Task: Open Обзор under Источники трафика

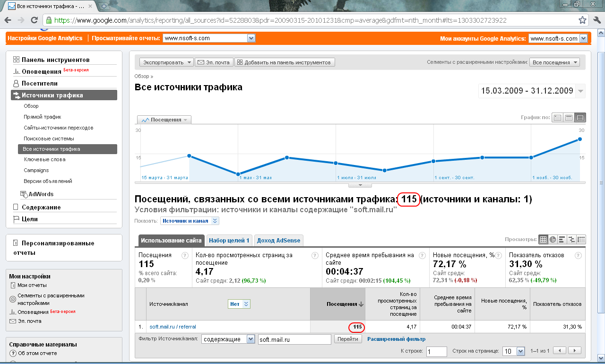Action: click(x=31, y=106)
